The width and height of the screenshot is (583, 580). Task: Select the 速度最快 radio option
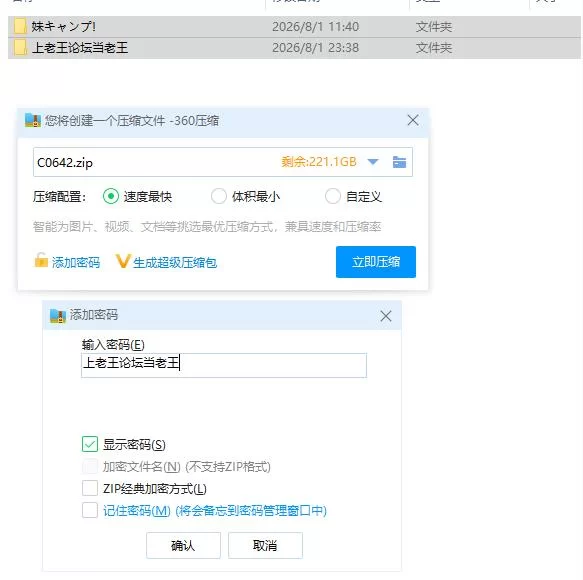click(x=111, y=196)
